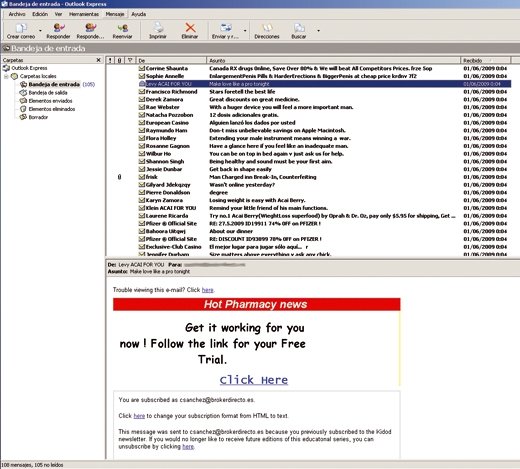Click envelope icon for Wilbur Ho message
The image size is (520, 469).
(x=142, y=154)
